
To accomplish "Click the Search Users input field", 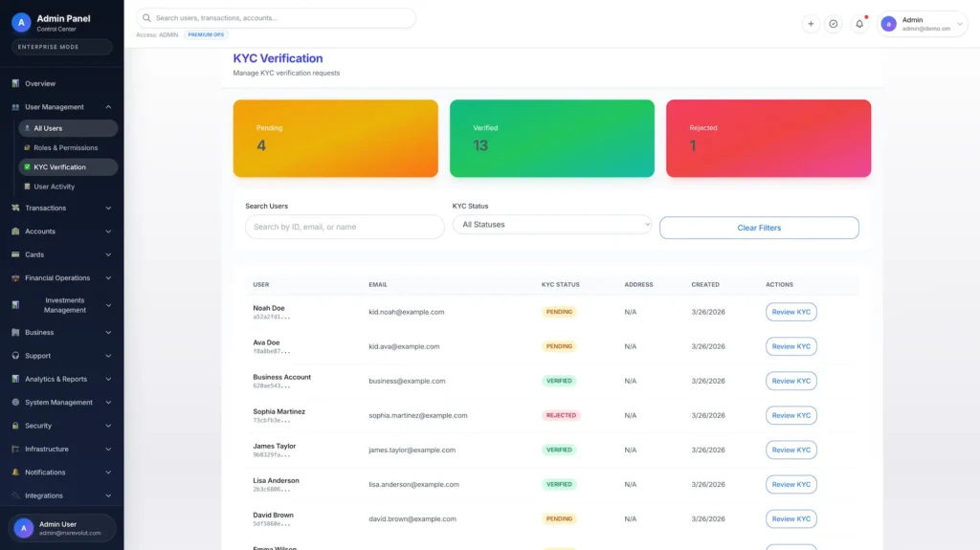I will pos(345,227).
